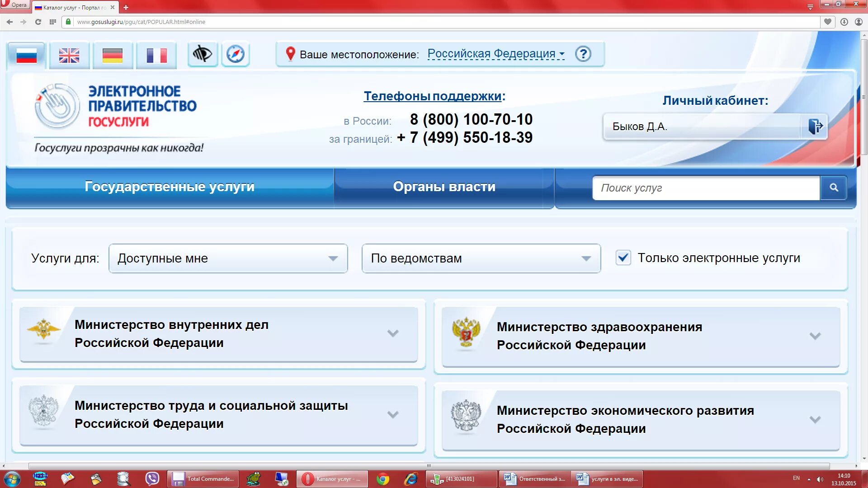Uncheck Только электронные услуги checkbox
This screenshot has width=868, height=488.
623,258
